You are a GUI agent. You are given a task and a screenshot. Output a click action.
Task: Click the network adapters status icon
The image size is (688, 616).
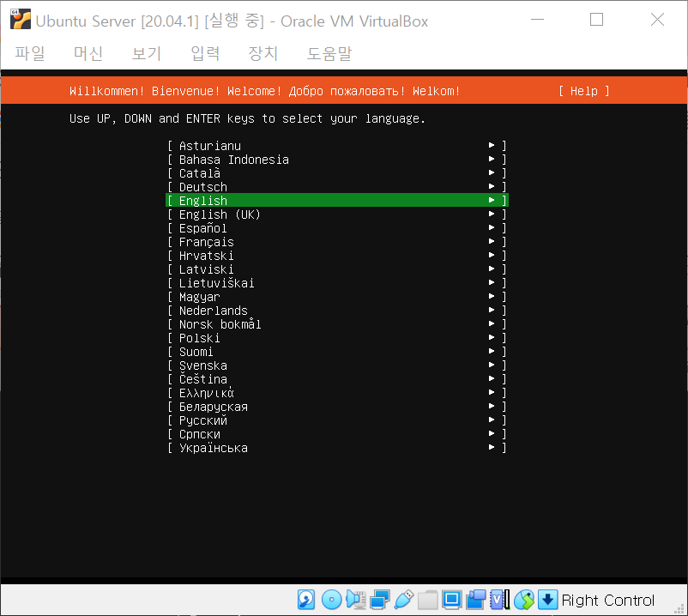[x=379, y=600]
